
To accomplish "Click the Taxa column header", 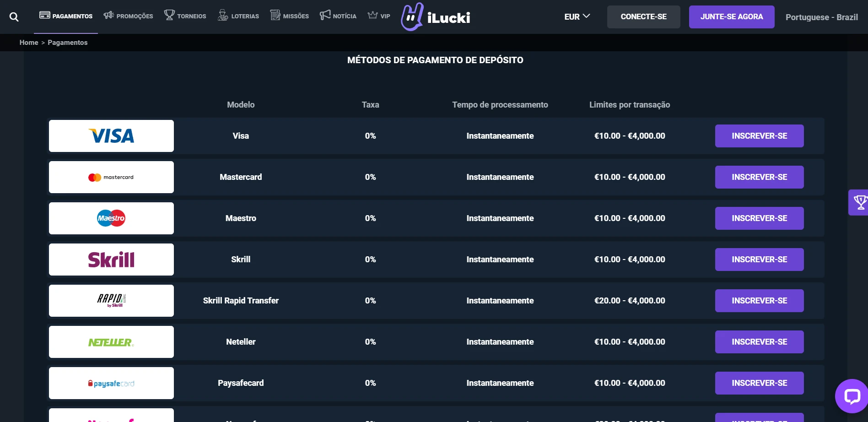I will pyautogui.click(x=370, y=105).
